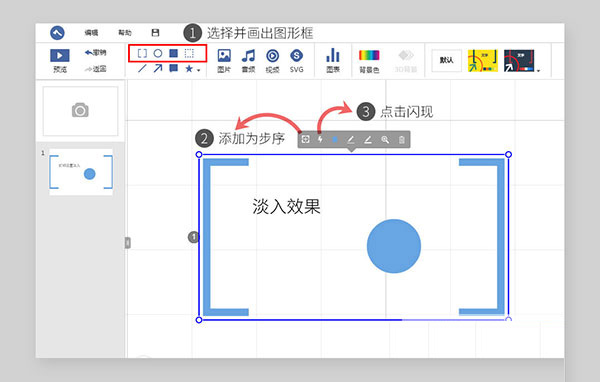This screenshot has width=600, height=382.
Task: Start the presentation preview (预览)
Action: 60,60
